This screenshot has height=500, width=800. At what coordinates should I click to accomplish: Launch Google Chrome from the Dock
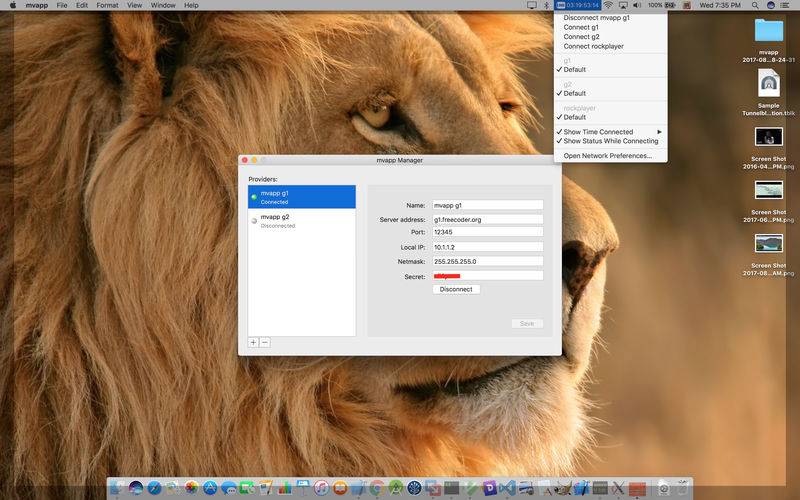click(x=377, y=488)
